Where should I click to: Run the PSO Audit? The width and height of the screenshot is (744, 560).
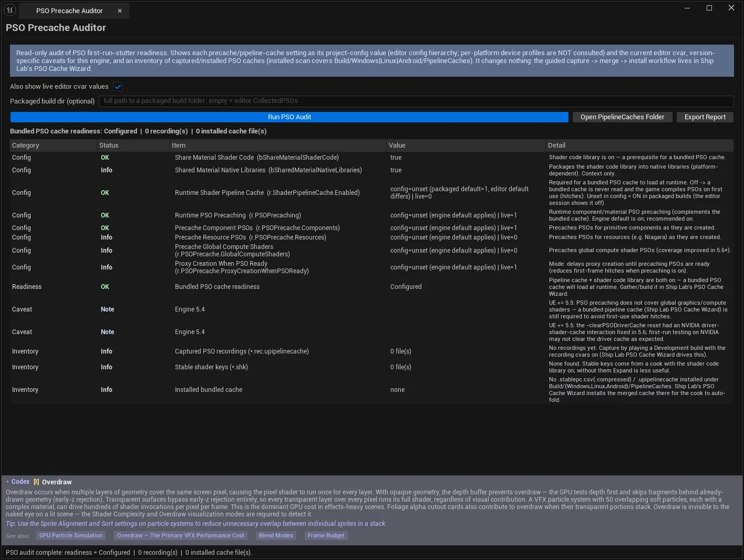290,117
